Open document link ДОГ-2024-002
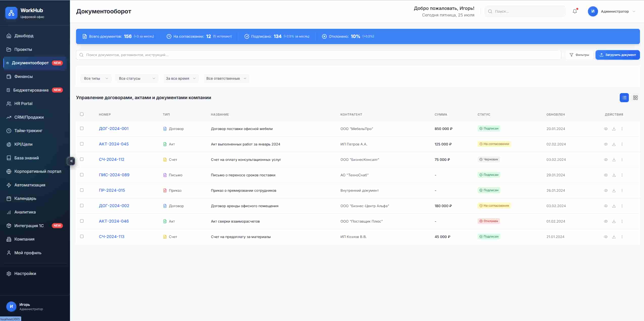Image resolution: width=644 pixels, height=321 pixels. click(114, 206)
